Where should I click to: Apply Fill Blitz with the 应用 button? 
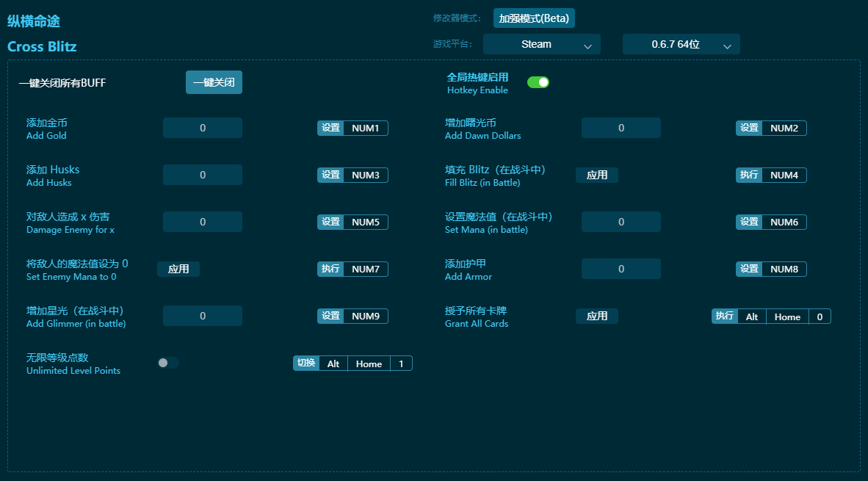596,175
